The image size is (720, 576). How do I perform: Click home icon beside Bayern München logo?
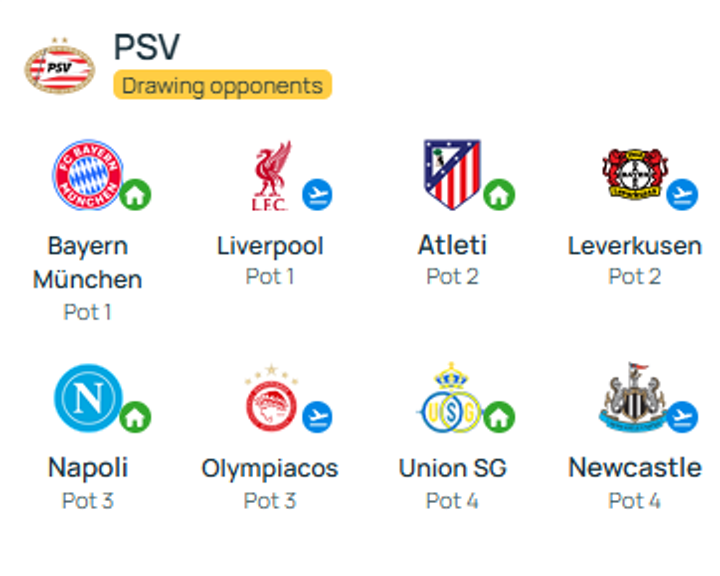(135, 195)
